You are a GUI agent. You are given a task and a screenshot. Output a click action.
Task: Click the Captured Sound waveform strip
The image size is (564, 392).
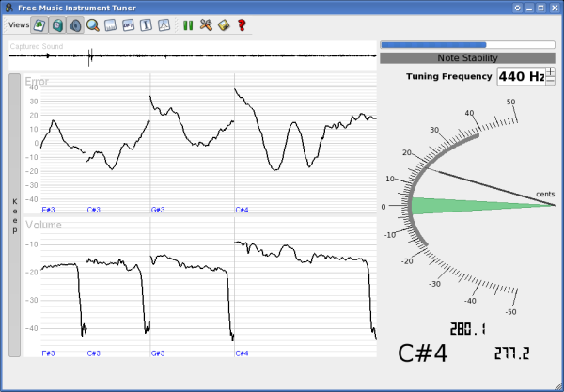tap(193, 55)
